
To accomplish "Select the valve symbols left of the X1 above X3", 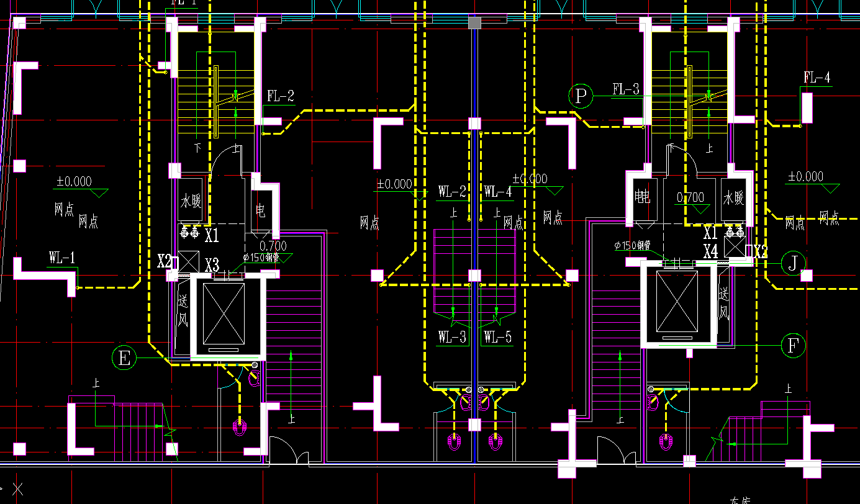I will [x=190, y=233].
